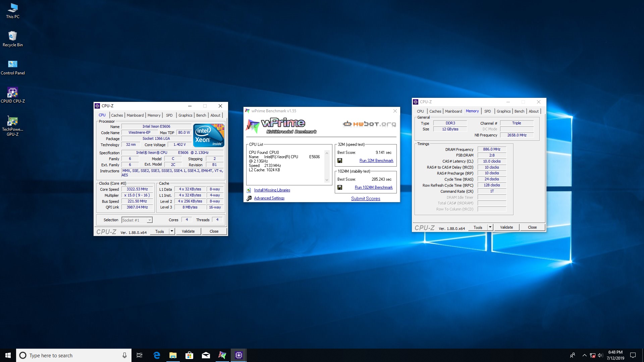Click Tools button in Memory CPU-Z window
This screenshot has width=644, height=362.
478,227
